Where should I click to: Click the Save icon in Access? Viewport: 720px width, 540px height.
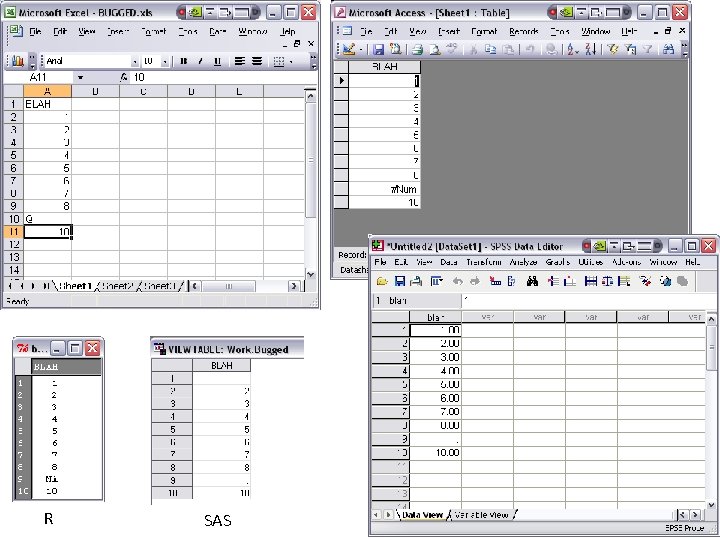click(378, 49)
